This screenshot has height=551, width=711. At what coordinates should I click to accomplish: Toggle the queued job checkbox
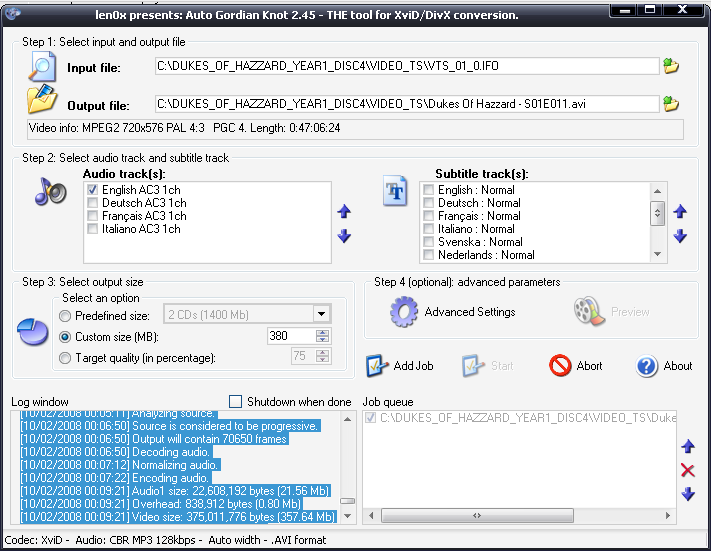tap(370, 418)
